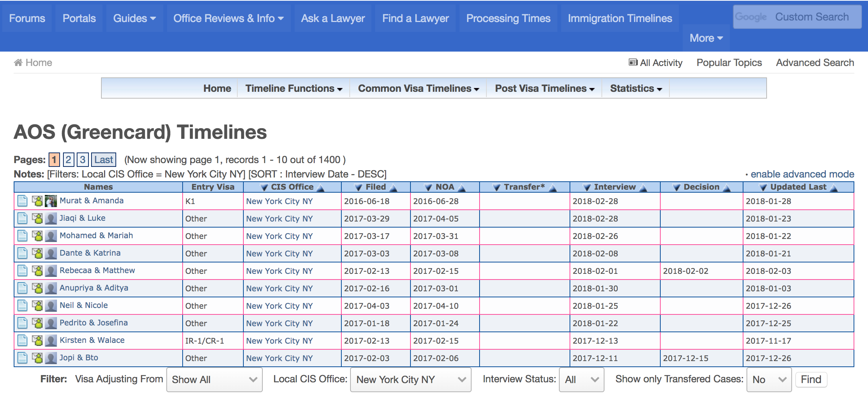
Task: Click the Home breadcrumb house icon
Action: [x=18, y=63]
